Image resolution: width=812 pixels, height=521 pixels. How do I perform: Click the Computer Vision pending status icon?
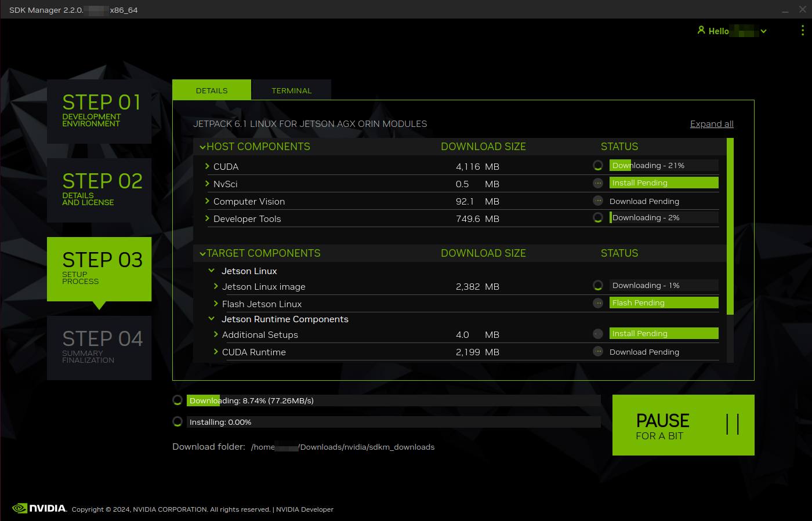[598, 201]
